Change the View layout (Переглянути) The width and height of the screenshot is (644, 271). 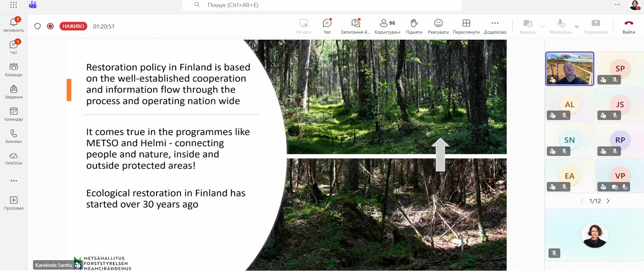pos(466,26)
